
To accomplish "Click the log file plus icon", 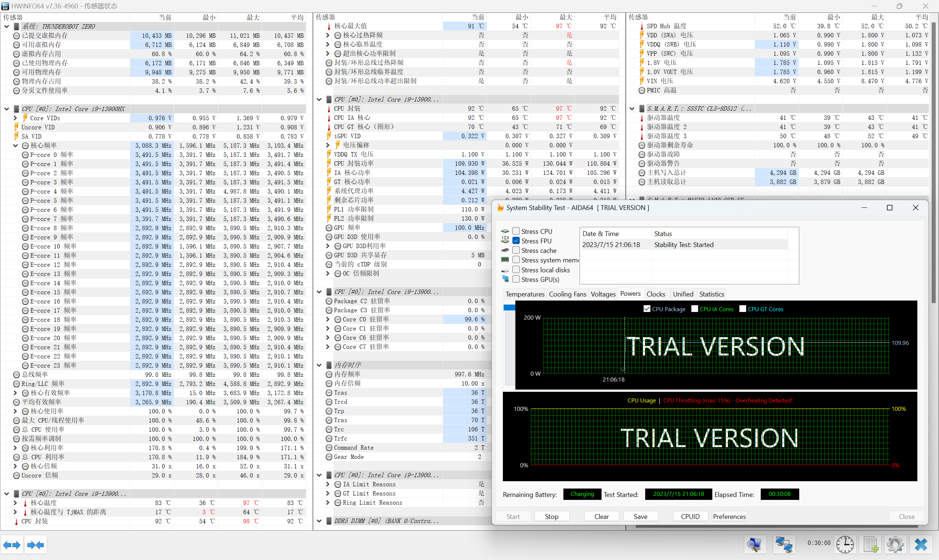I will click(x=870, y=545).
